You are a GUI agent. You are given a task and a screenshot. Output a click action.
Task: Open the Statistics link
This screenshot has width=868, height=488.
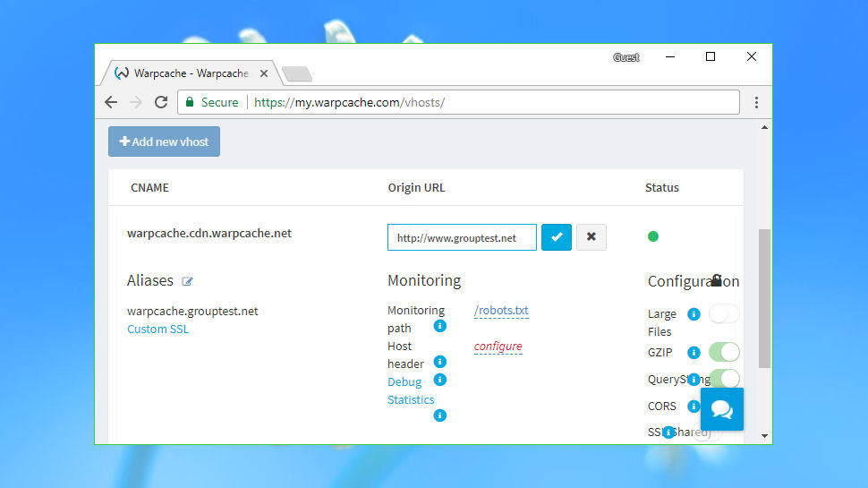coord(411,399)
